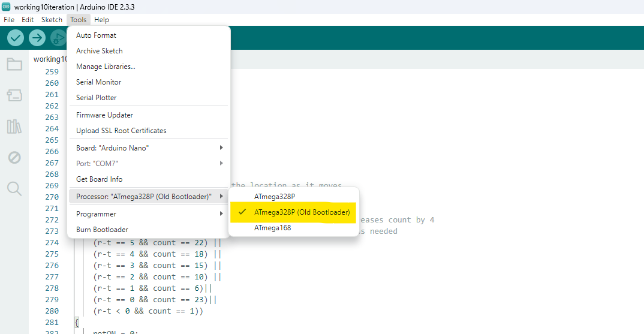644x334 pixels.
Task: Open the Sketchbook folder sidebar icon
Action: 14,65
